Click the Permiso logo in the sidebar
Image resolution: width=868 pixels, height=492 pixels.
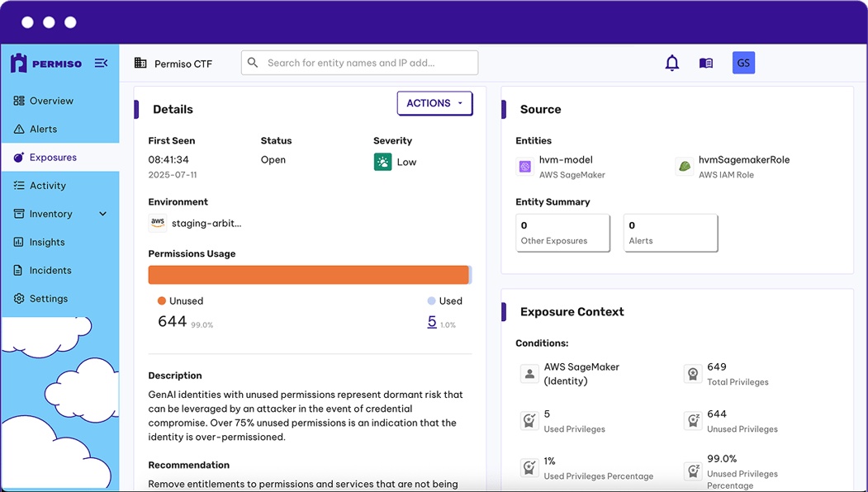click(x=46, y=64)
